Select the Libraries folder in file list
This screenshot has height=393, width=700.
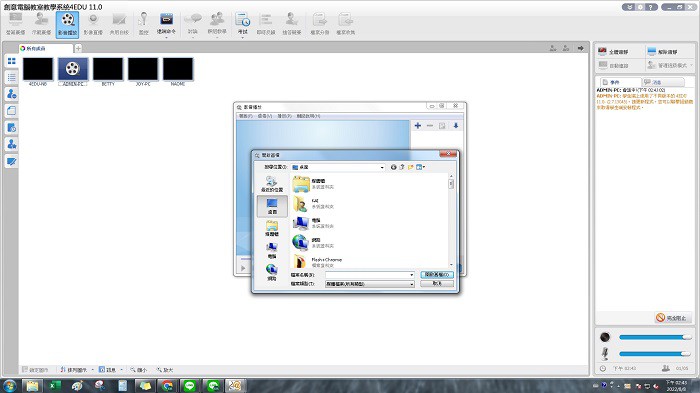(x=313, y=184)
